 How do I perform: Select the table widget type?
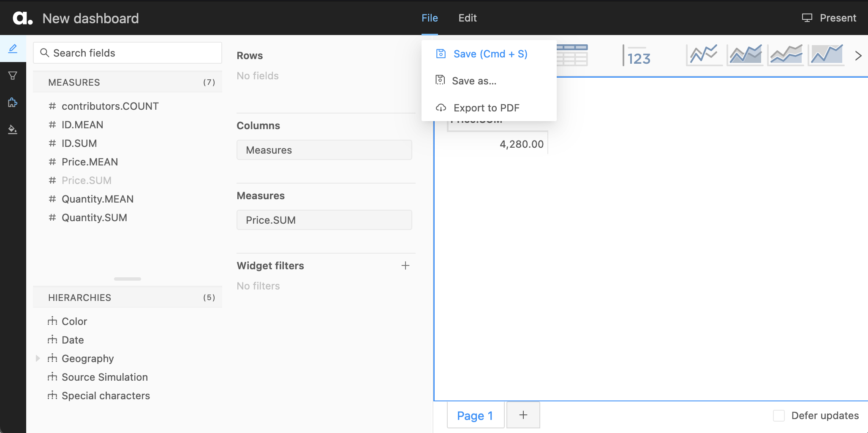pyautogui.click(x=572, y=55)
